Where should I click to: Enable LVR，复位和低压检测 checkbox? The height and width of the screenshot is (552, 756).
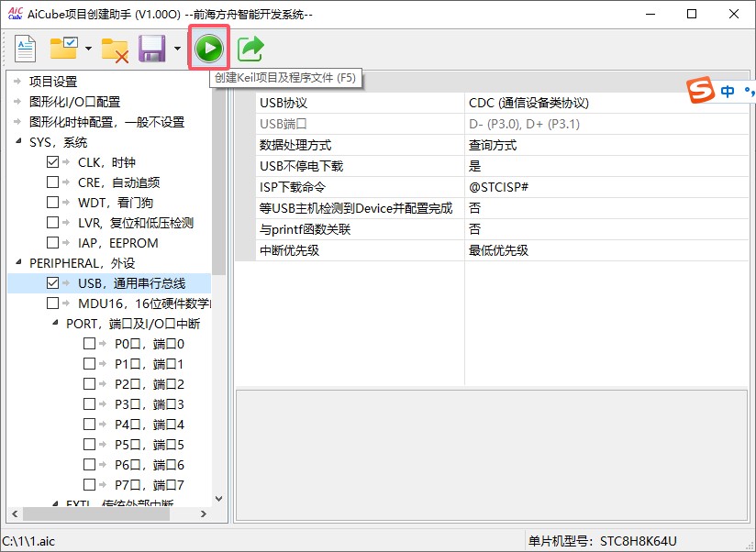tap(52, 223)
